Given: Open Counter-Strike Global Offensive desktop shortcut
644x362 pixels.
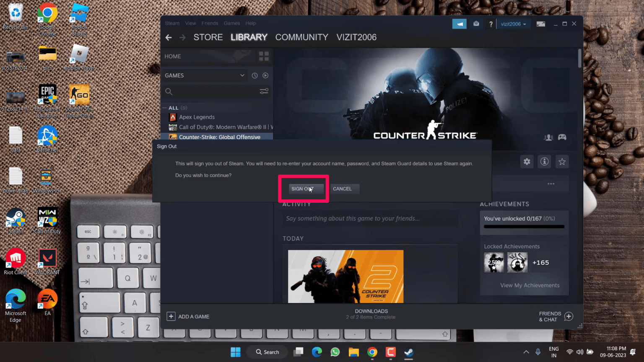Looking at the screenshot, I should click(79, 101).
